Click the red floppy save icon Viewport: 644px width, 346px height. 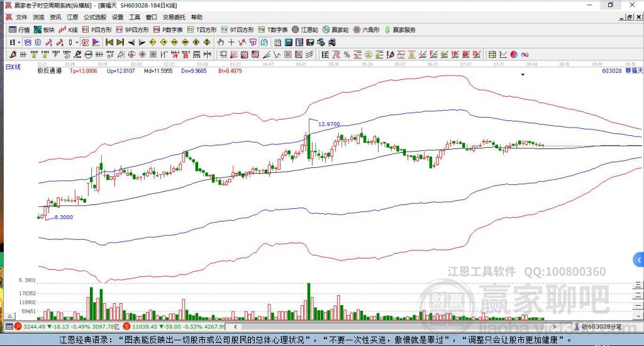310,42
